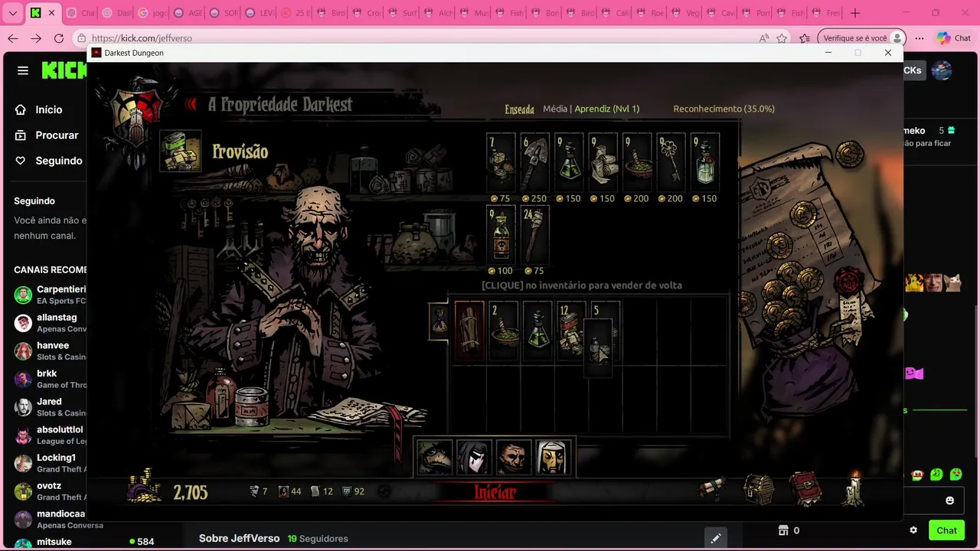The height and width of the screenshot is (551, 980).
Task: Click the pencil edit icon near Sobre JeffVerso
Action: pyautogui.click(x=715, y=538)
